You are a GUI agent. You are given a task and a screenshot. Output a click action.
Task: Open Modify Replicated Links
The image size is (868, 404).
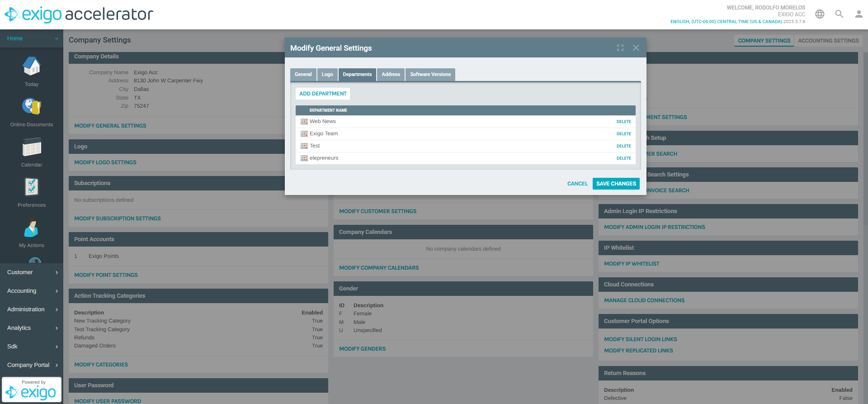pos(638,351)
